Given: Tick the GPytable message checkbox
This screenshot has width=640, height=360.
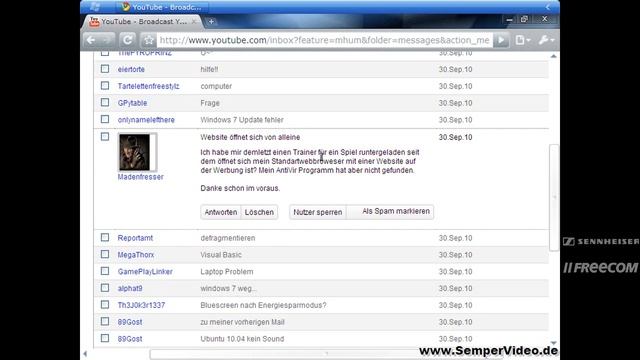Looking at the screenshot, I should pos(105,102).
